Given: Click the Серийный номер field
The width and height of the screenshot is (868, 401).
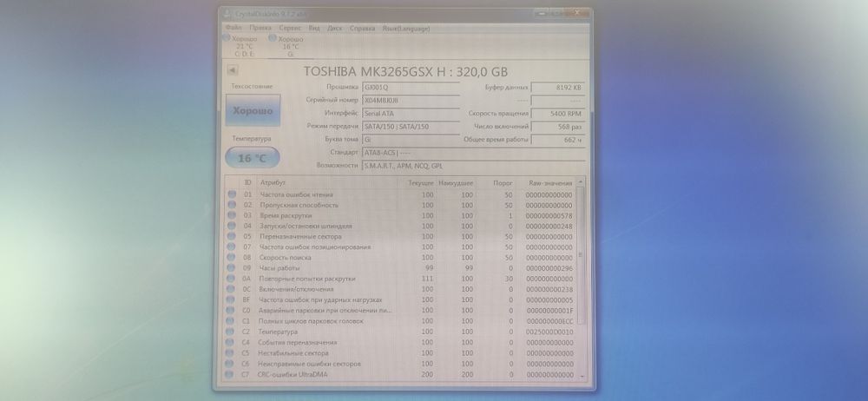Looking at the screenshot, I should coord(411,101).
